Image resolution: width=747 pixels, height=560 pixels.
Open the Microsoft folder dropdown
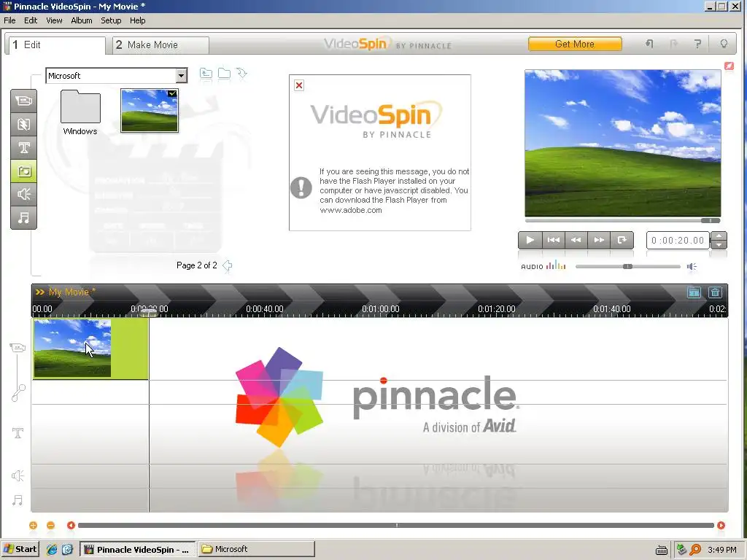(x=181, y=76)
